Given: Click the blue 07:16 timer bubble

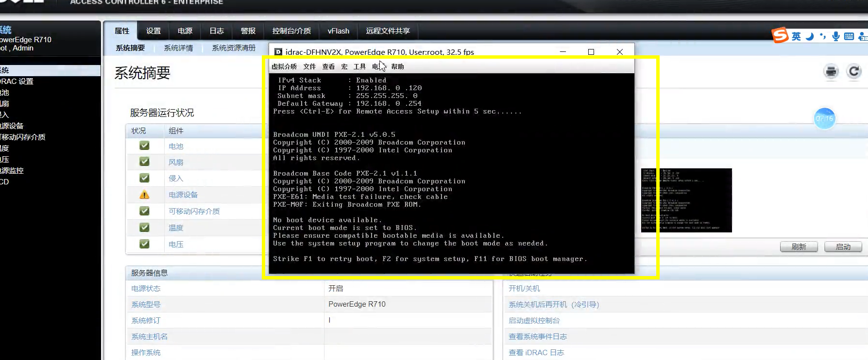Looking at the screenshot, I should 824,118.
